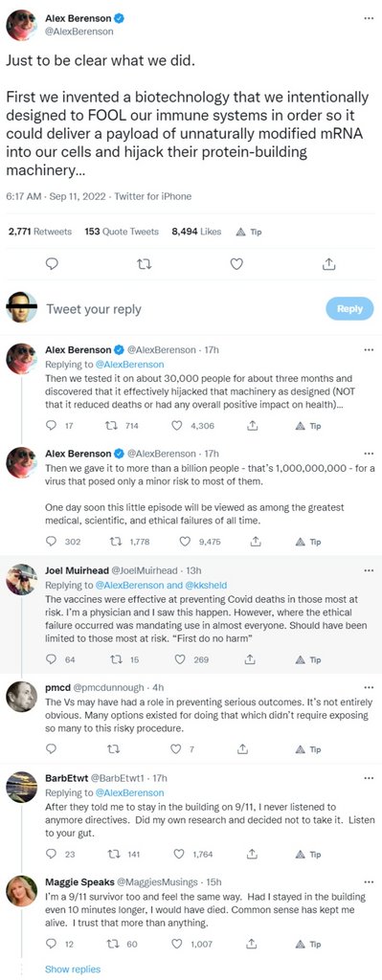Reply to Joel Muirhead's tweet with 64 replies

53,659
